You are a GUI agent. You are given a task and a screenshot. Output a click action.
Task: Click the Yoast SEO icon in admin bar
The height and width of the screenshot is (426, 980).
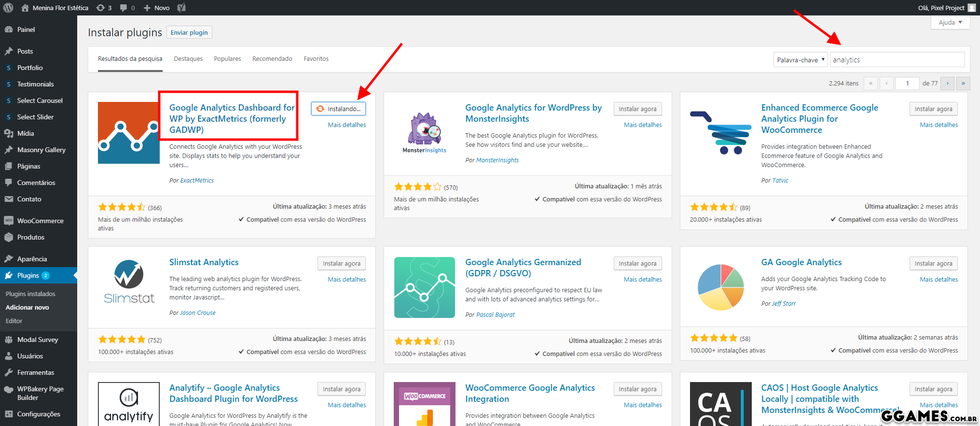[181, 8]
